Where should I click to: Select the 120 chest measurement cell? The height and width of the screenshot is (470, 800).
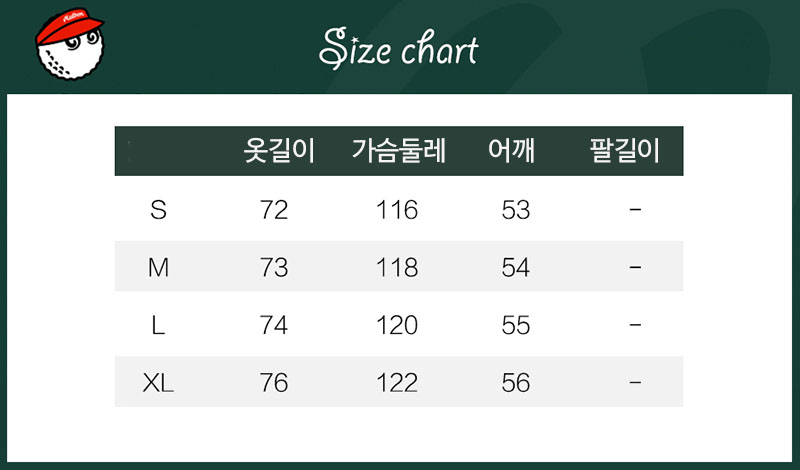coord(397,326)
